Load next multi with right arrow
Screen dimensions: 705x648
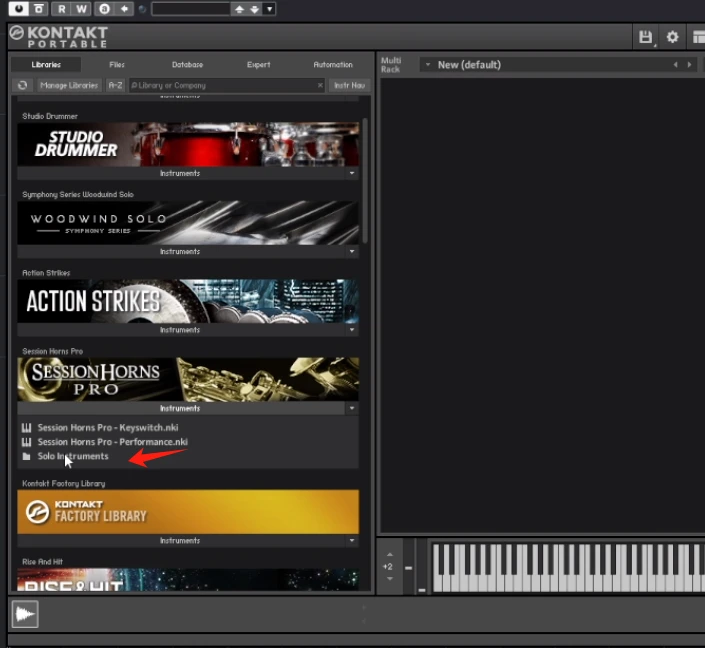pyautogui.click(x=689, y=65)
